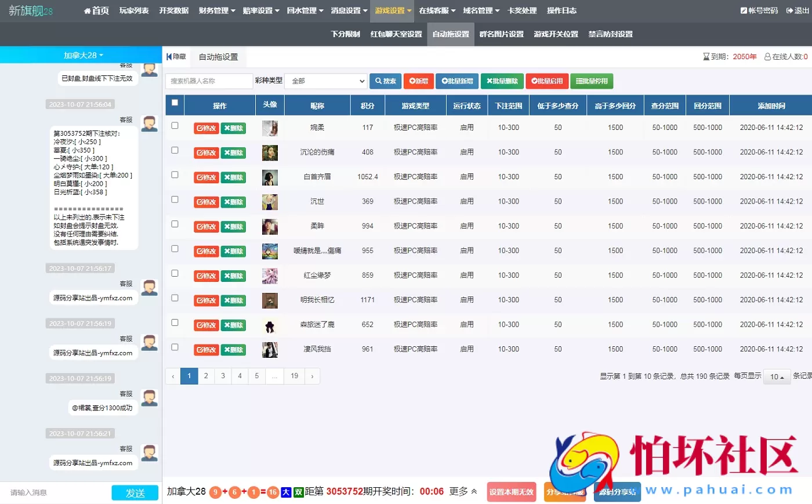The image size is (812, 504).
Task: Click the 设置本期无效 button
Action: click(511, 491)
